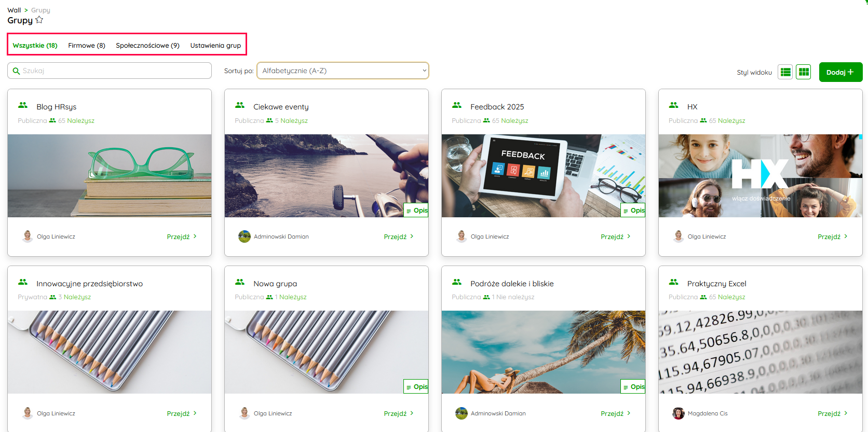The height and width of the screenshot is (432, 868).
Task: Star the Grupy page as favorite
Action: tap(39, 20)
